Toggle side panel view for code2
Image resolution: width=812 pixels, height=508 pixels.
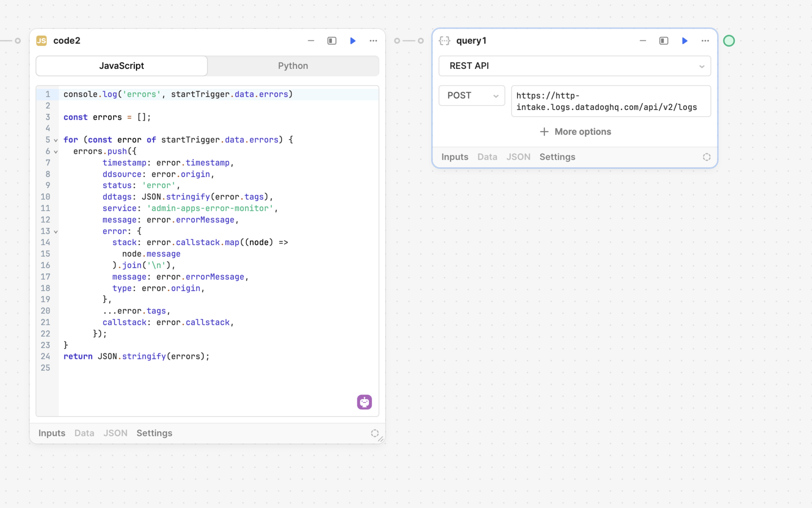[x=332, y=41]
